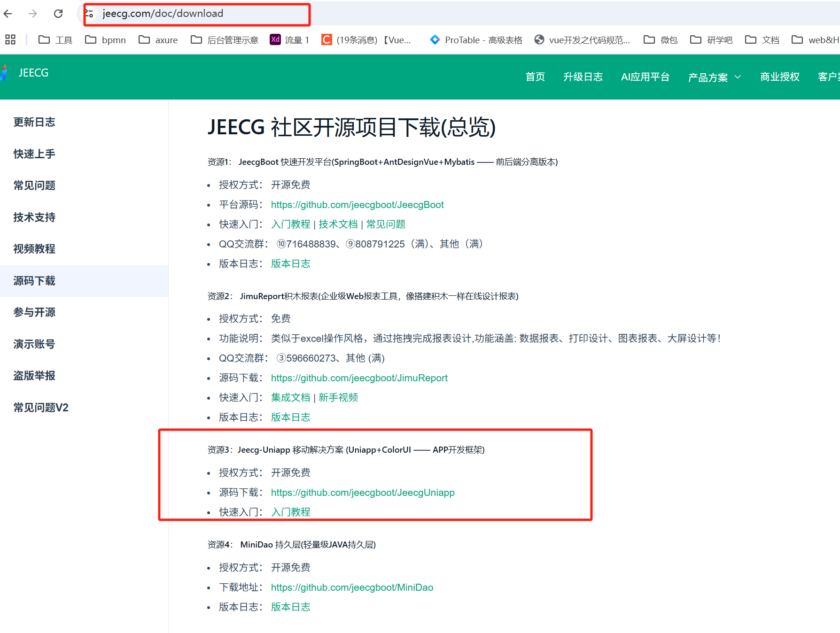840x633 pixels.
Task: Select 更新日志 in the sidebar
Action: 34,122
